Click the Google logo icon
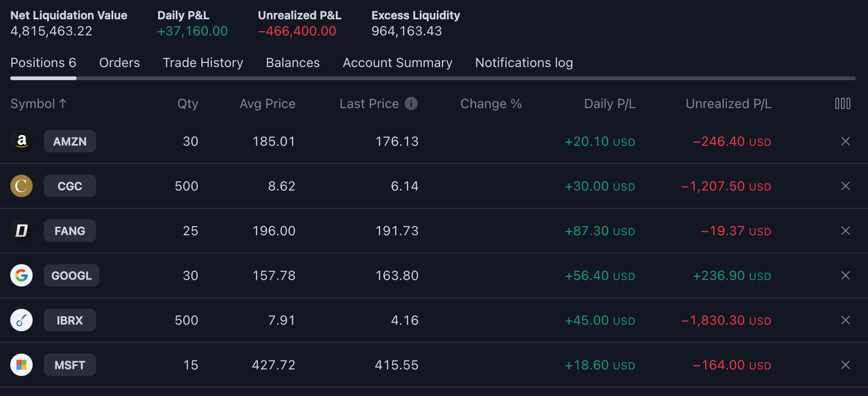The image size is (868, 396). 21,275
